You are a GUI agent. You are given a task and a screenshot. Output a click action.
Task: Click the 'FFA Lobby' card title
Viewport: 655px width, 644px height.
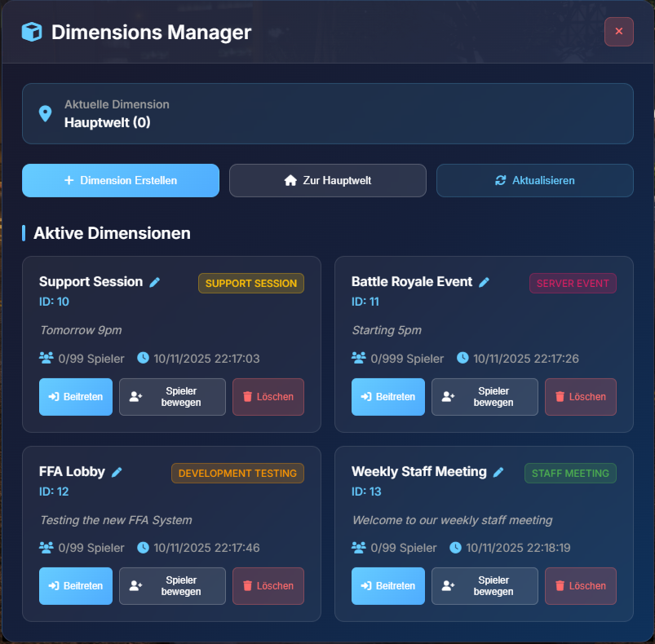pos(73,472)
